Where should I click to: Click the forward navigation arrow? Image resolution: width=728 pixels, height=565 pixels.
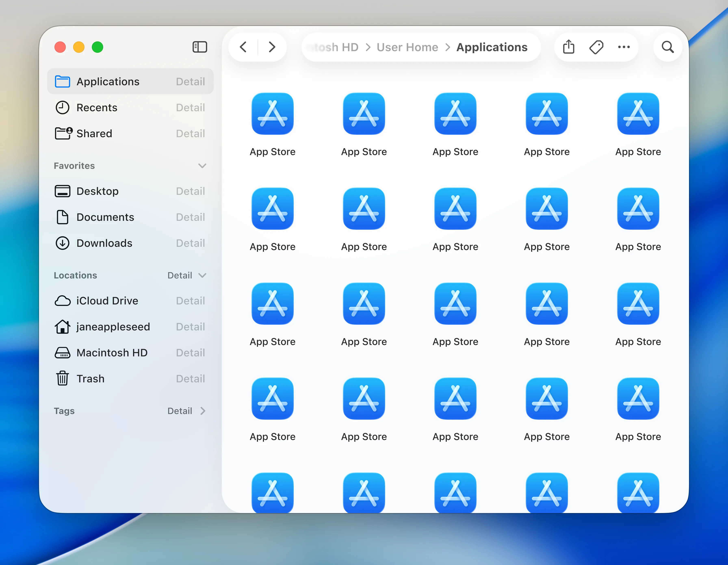[272, 47]
